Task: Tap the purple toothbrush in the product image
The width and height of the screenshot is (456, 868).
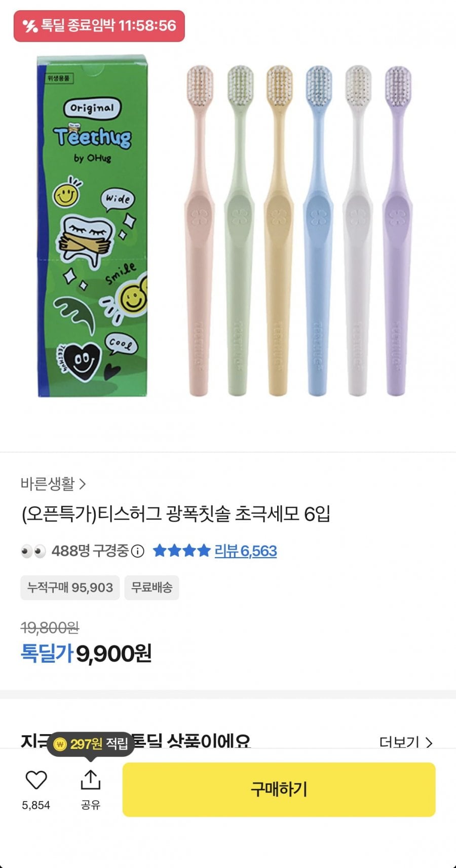Action: pyautogui.click(x=397, y=228)
